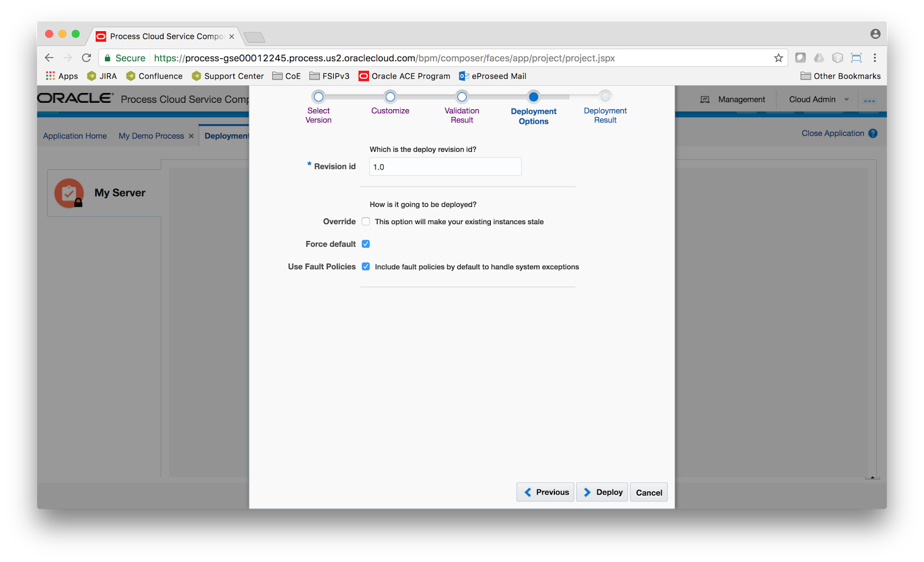Go to Deployment Result wizard step
Screen dimensions: 924x562
605,107
